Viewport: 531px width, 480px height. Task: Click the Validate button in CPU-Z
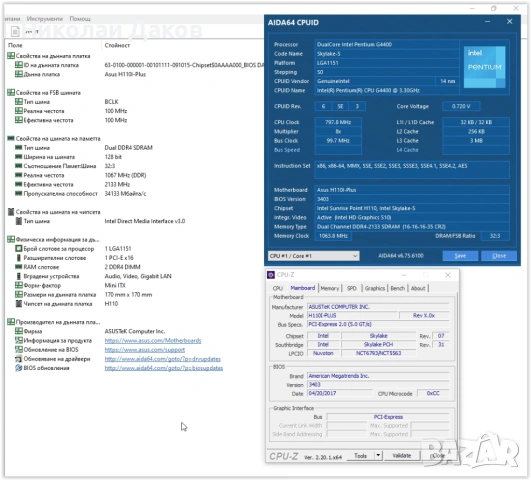[x=402, y=456]
